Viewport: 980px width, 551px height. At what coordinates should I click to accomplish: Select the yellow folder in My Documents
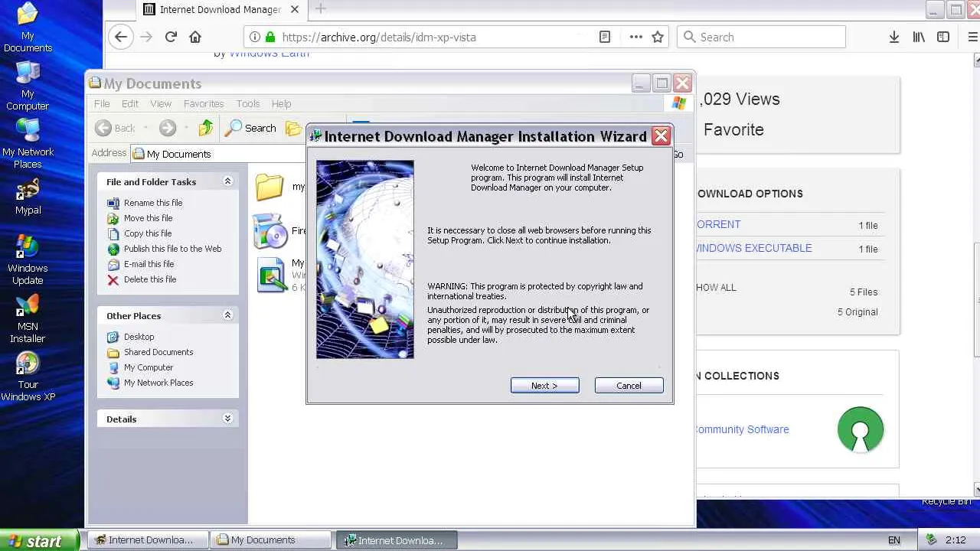(x=269, y=187)
